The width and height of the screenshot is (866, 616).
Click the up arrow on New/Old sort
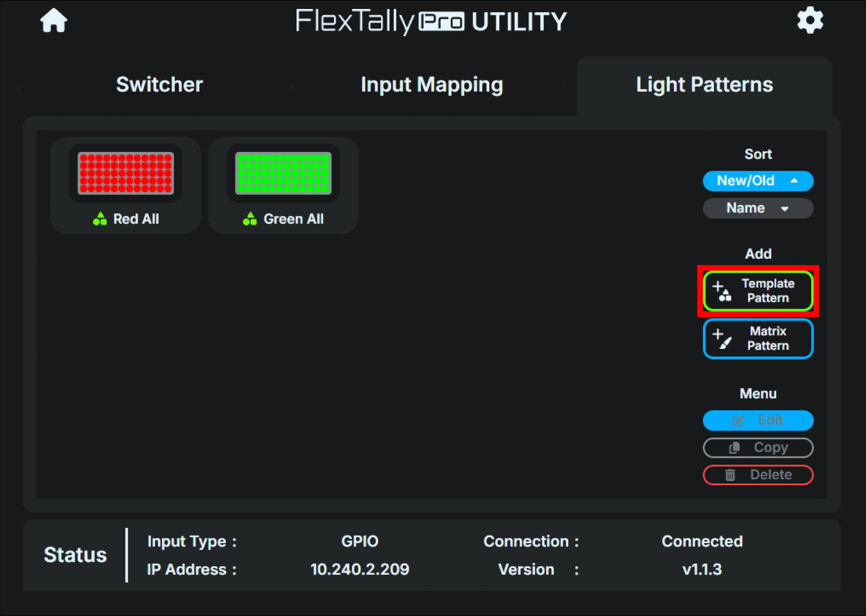(794, 181)
